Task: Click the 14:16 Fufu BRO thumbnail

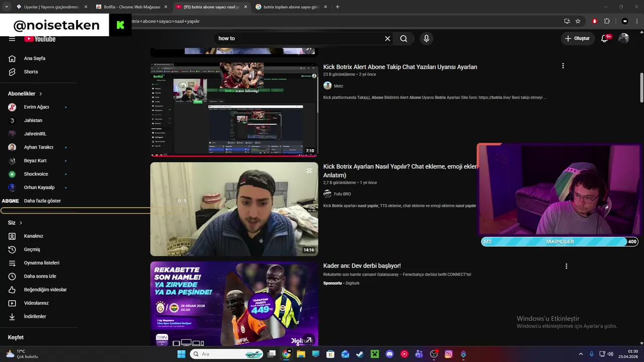Action: tap(234, 209)
